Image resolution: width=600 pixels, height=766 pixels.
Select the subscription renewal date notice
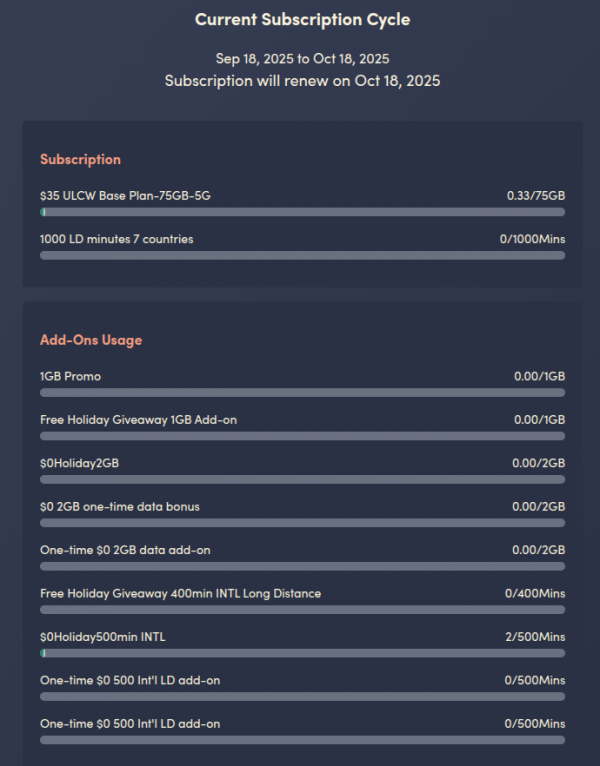point(302,81)
